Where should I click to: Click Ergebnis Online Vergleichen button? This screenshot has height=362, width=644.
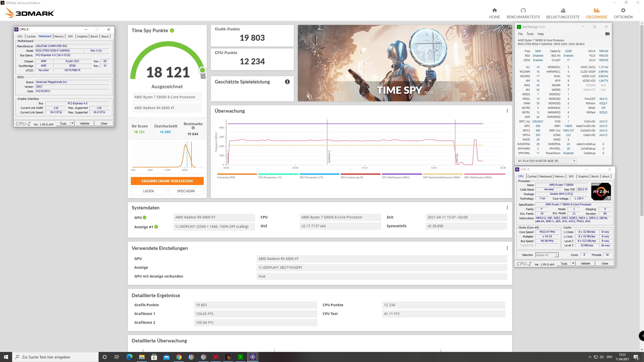(x=167, y=181)
